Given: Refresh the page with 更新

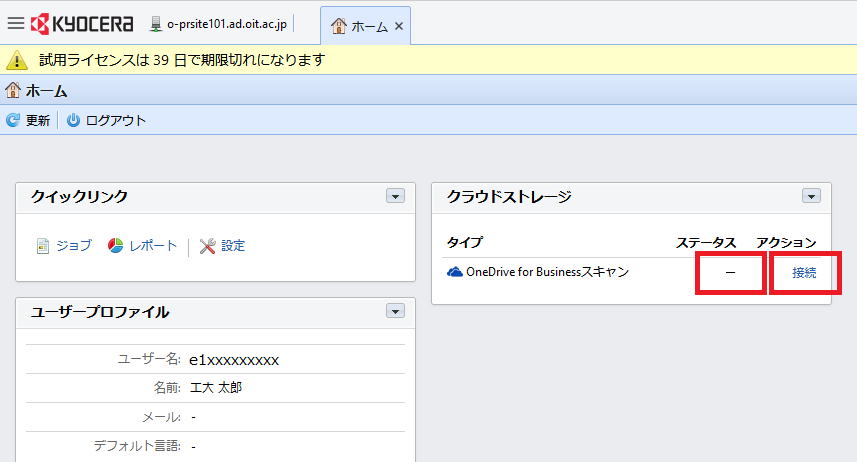Looking at the screenshot, I should pyautogui.click(x=29, y=120).
